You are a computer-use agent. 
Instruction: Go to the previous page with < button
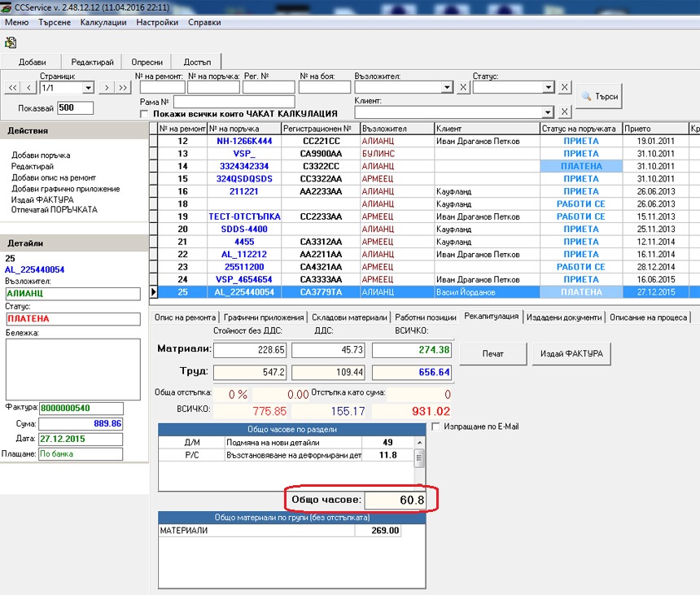point(28,88)
